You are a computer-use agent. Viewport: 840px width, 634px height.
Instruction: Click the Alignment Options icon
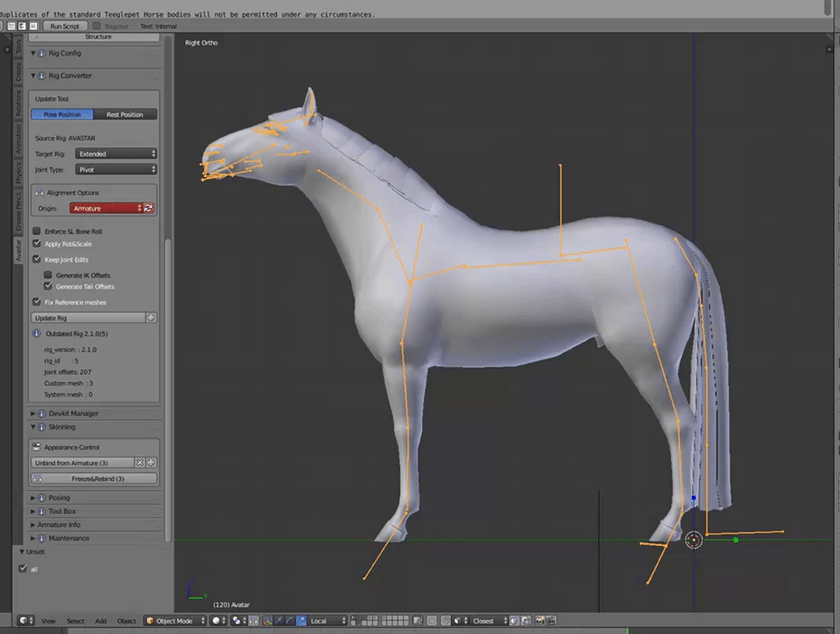coord(39,193)
